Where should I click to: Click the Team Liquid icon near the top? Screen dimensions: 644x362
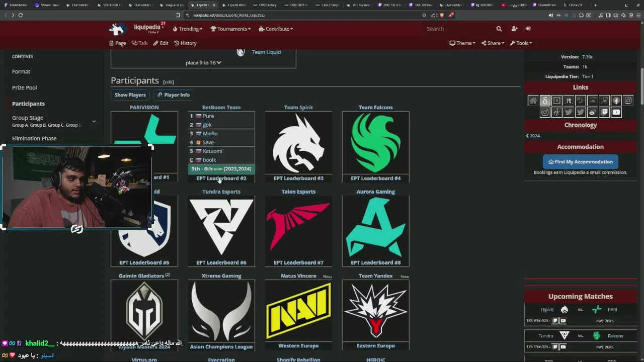click(x=240, y=52)
